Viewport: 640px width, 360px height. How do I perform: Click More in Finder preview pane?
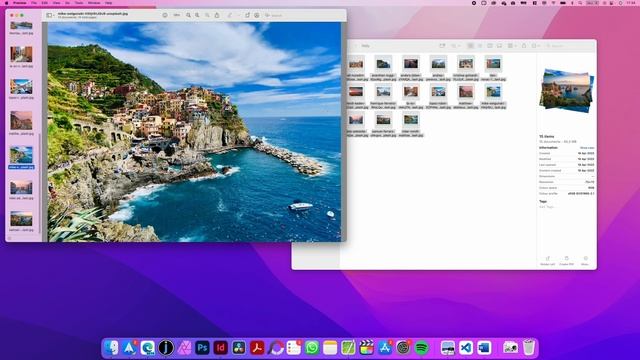[x=585, y=261]
